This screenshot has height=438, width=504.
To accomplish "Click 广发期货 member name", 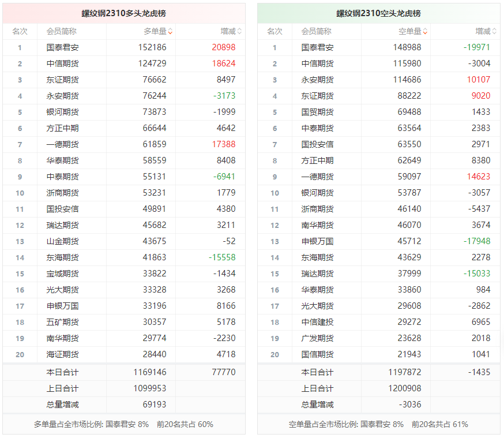I will click(317, 338).
